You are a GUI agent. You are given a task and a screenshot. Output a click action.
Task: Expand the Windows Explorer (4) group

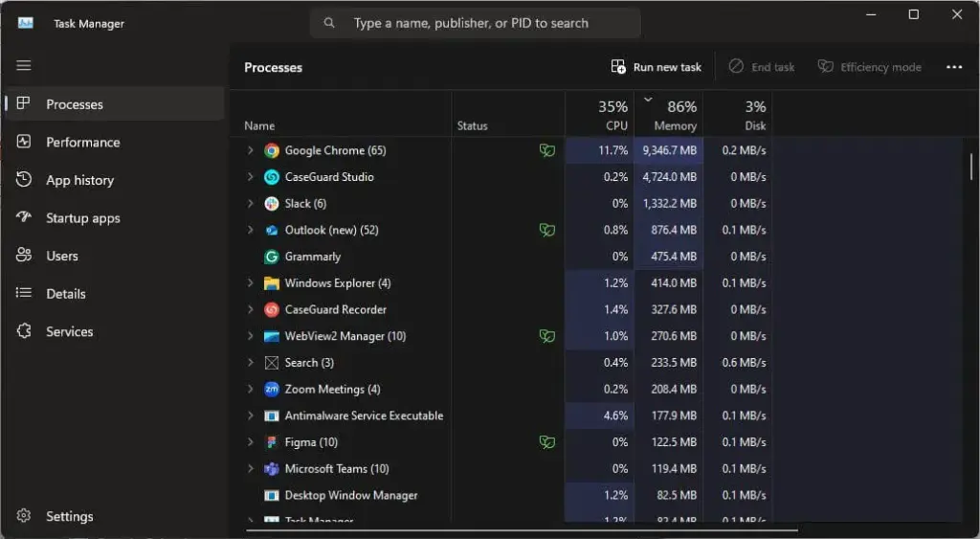(250, 282)
